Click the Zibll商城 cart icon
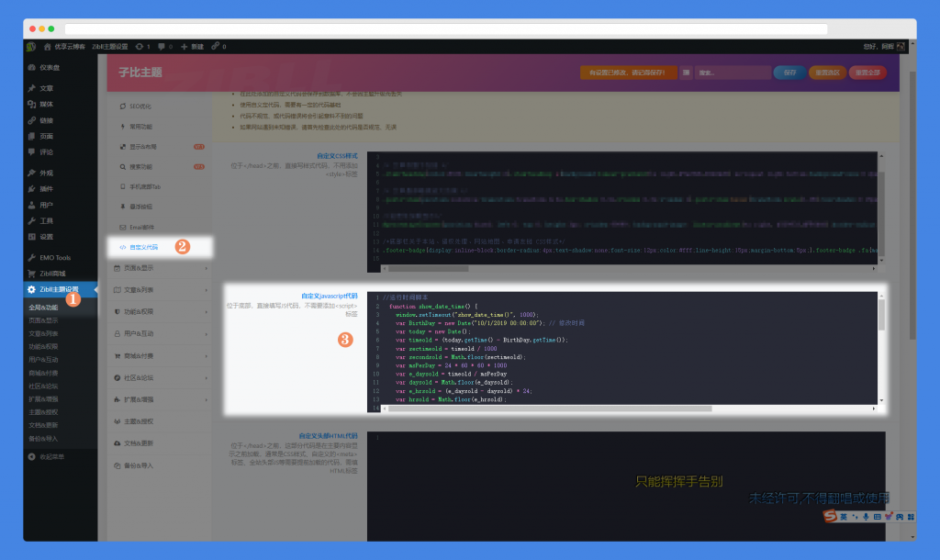940x560 pixels. (x=32, y=273)
